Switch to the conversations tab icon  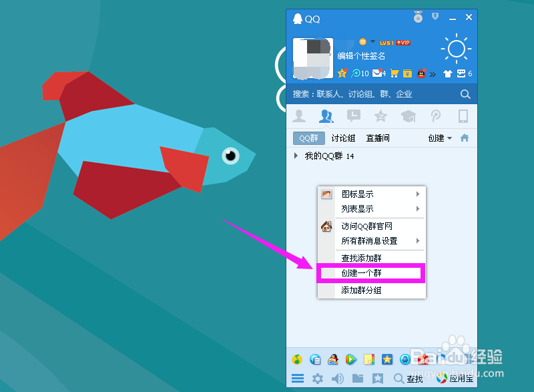[354, 116]
